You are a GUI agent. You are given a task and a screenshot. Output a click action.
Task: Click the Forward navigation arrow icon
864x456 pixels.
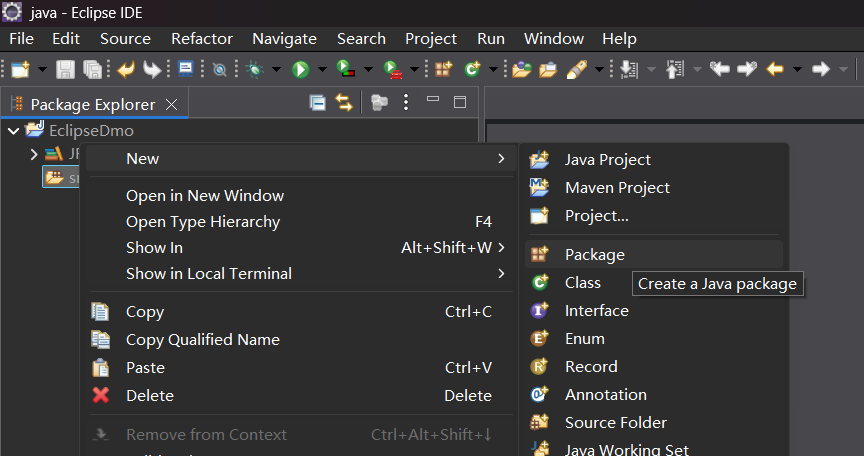pyautogui.click(x=821, y=69)
